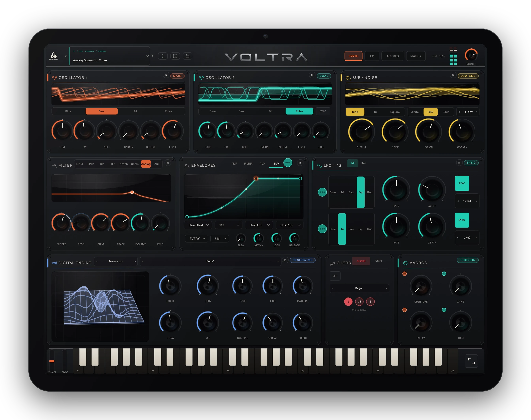Click orange assign dot for Delay macro
The height and width of the screenshot is (420, 531).
[404, 310]
